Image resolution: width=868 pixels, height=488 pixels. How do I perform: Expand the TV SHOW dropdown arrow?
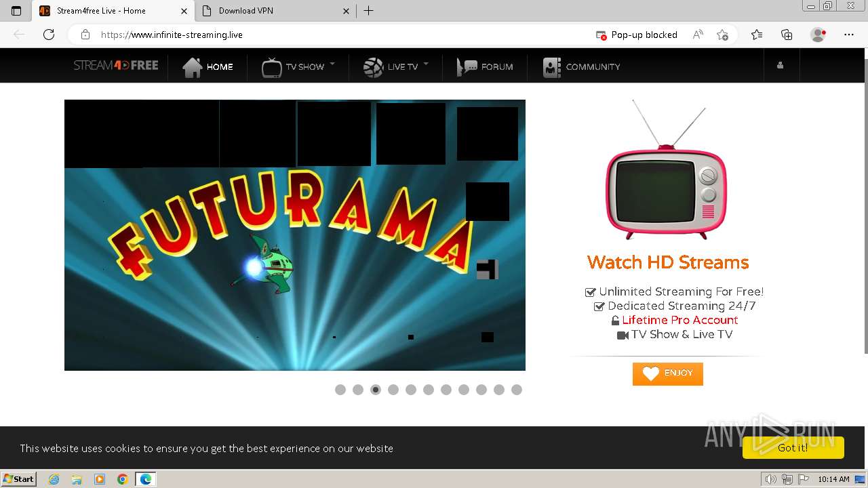(332, 64)
